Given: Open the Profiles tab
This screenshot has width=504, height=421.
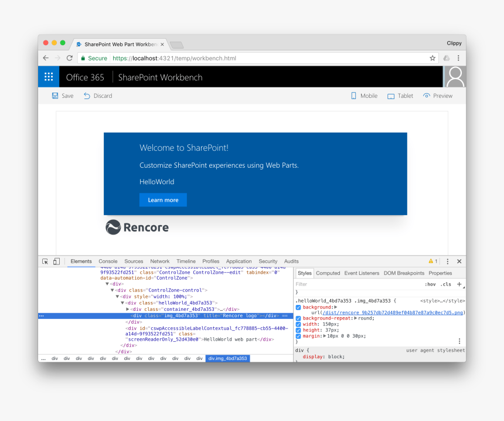Looking at the screenshot, I should pyautogui.click(x=211, y=262).
